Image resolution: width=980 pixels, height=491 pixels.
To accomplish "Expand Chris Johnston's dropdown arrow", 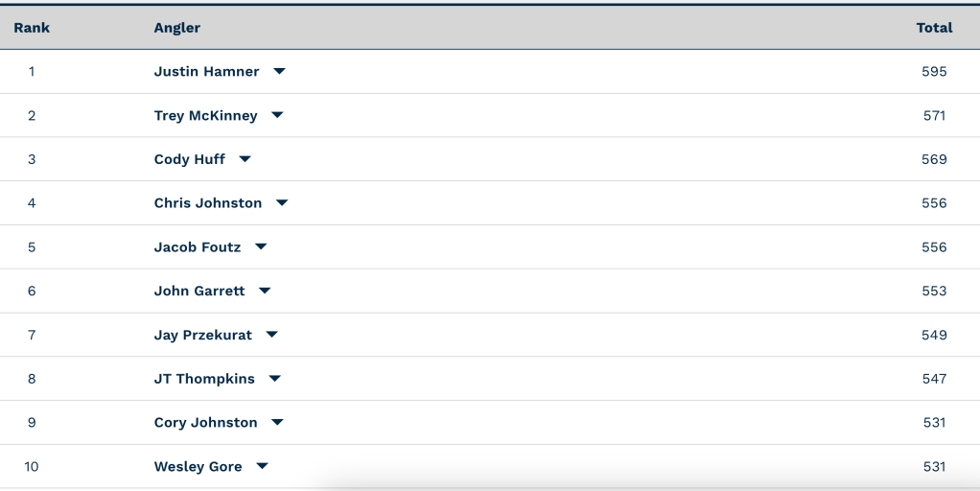I will click(282, 203).
